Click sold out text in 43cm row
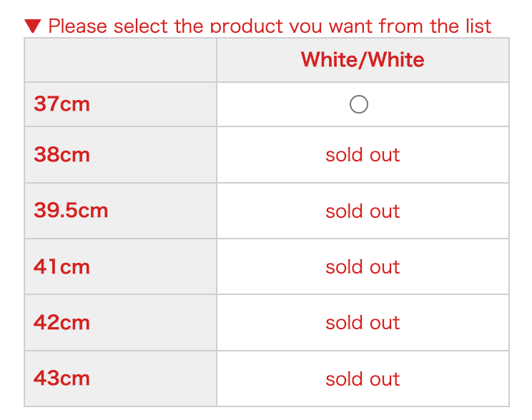This screenshot has height=420, width=532. tap(363, 379)
